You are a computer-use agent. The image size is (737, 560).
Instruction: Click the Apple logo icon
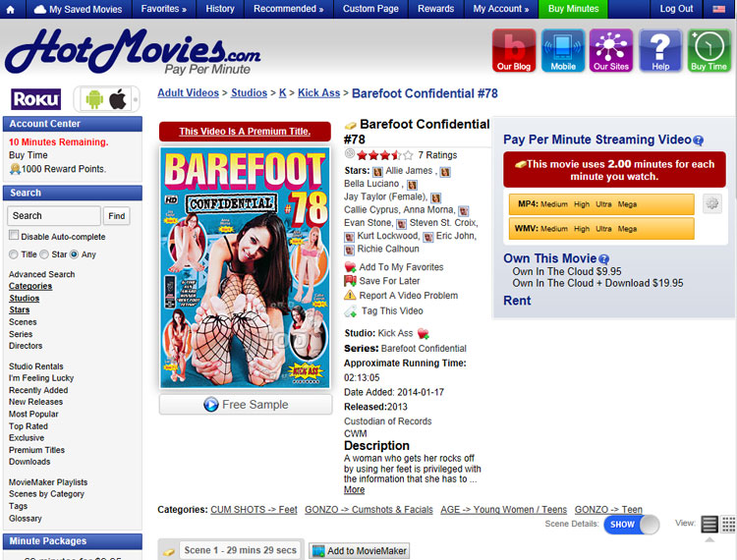click(118, 99)
